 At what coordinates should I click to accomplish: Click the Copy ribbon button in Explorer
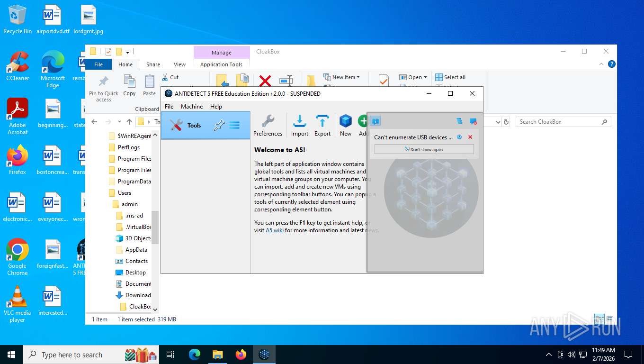click(x=129, y=85)
